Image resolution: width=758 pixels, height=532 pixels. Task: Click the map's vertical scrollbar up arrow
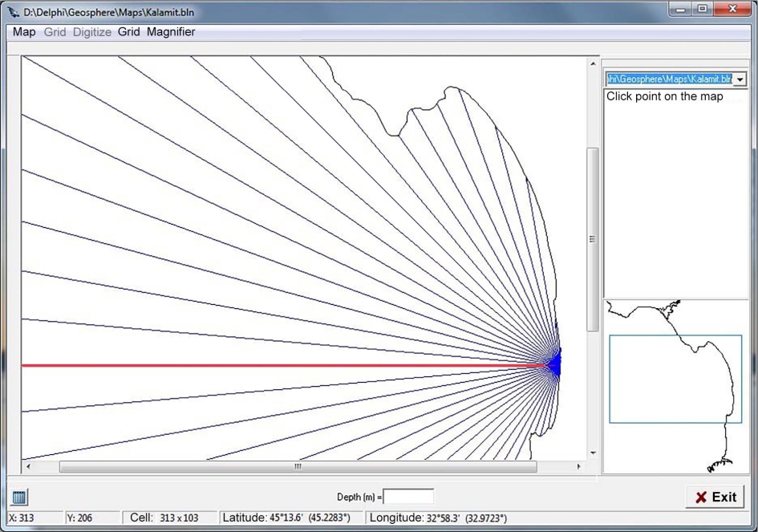594,64
